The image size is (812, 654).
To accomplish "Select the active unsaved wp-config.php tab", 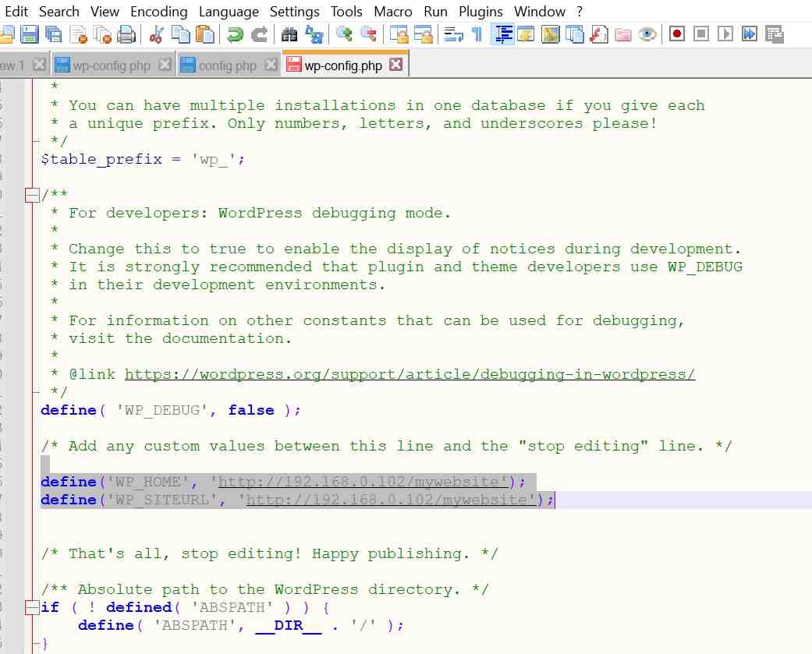I will [342, 65].
